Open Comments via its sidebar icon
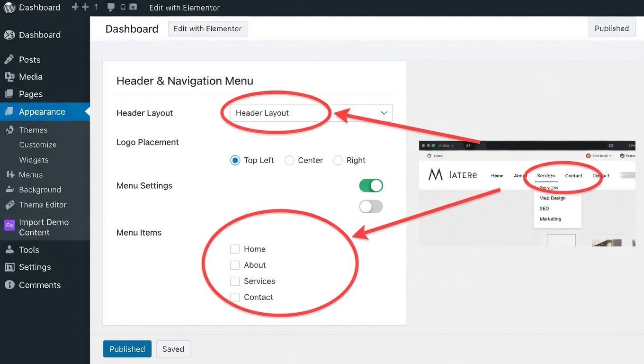The width and height of the screenshot is (644, 364). click(9, 285)
